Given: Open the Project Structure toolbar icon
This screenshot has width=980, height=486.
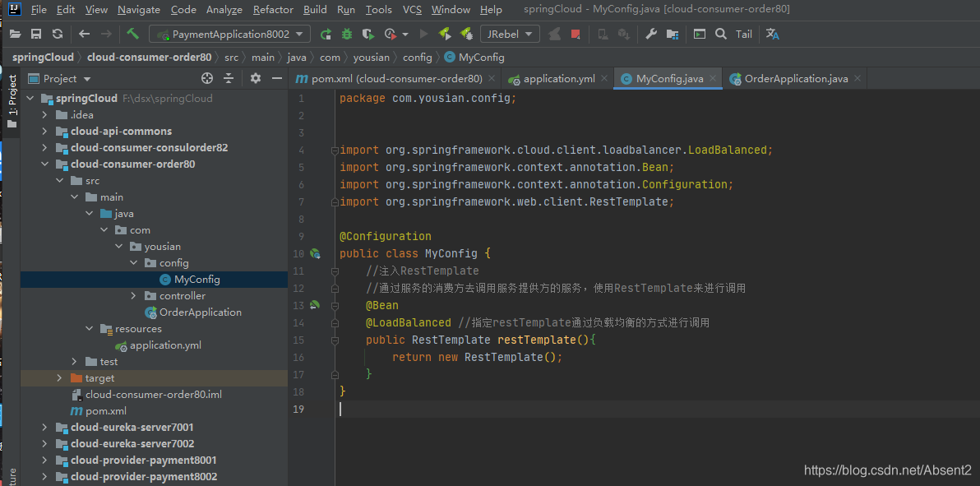Looking at the screenshot, I should coord(673,34).
